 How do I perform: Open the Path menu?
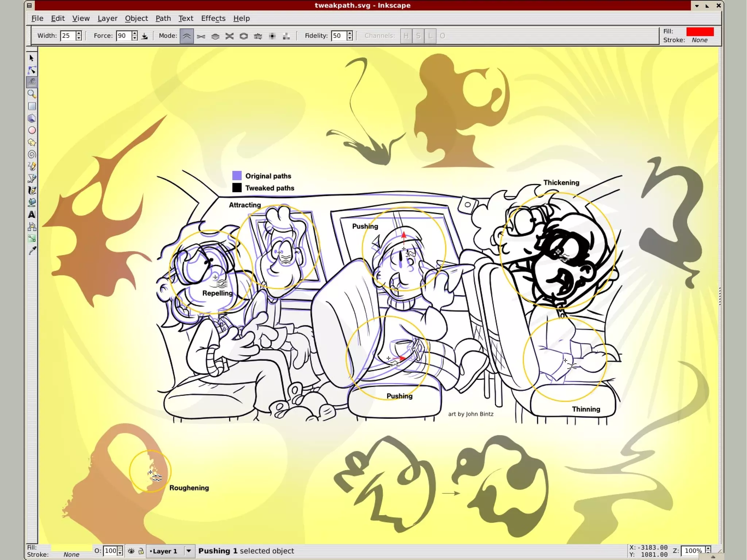[x=163, y=18]
